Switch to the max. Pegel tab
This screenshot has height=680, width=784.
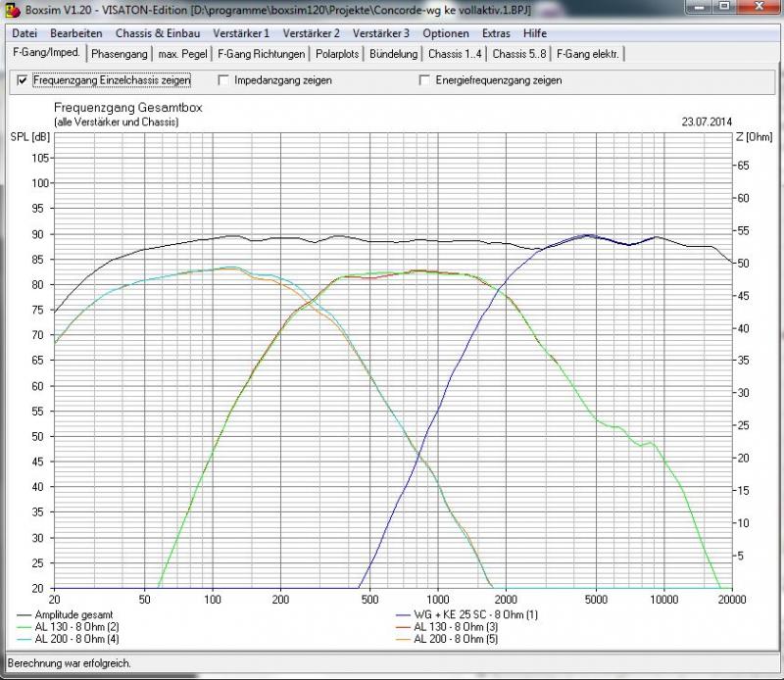click(x=182, y=54)
